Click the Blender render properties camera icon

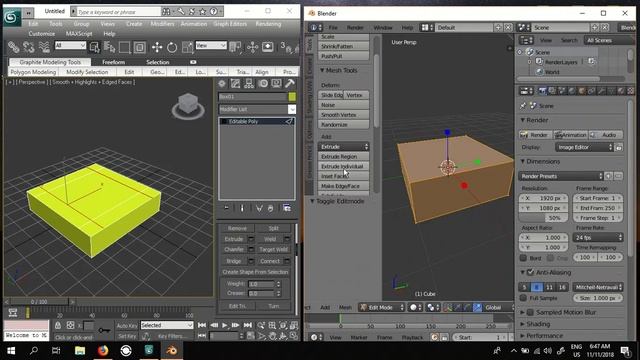[542, 91]
